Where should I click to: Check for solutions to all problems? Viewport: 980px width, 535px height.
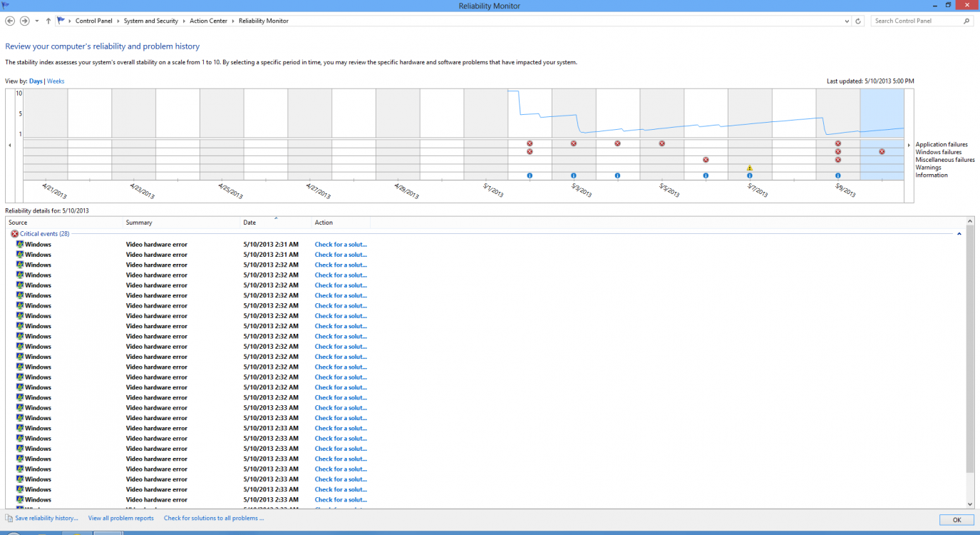click(214, 519)
